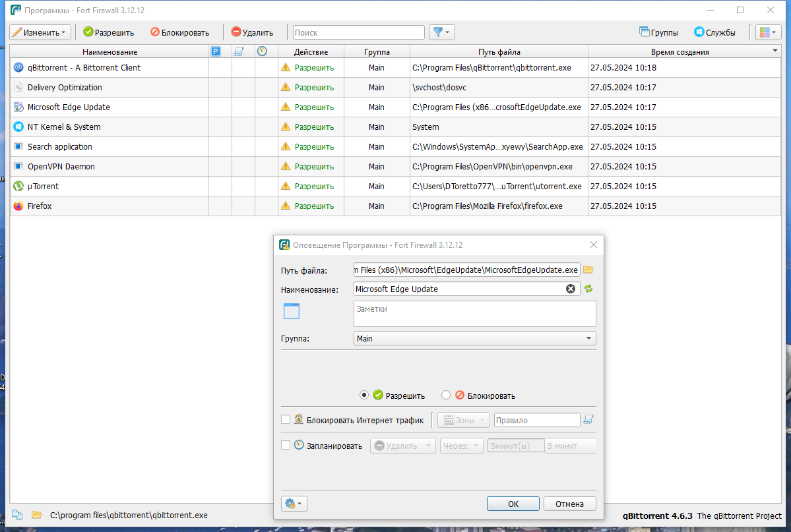Focus the Поиск search field
791x532 pixels.
tap(359, 32)
